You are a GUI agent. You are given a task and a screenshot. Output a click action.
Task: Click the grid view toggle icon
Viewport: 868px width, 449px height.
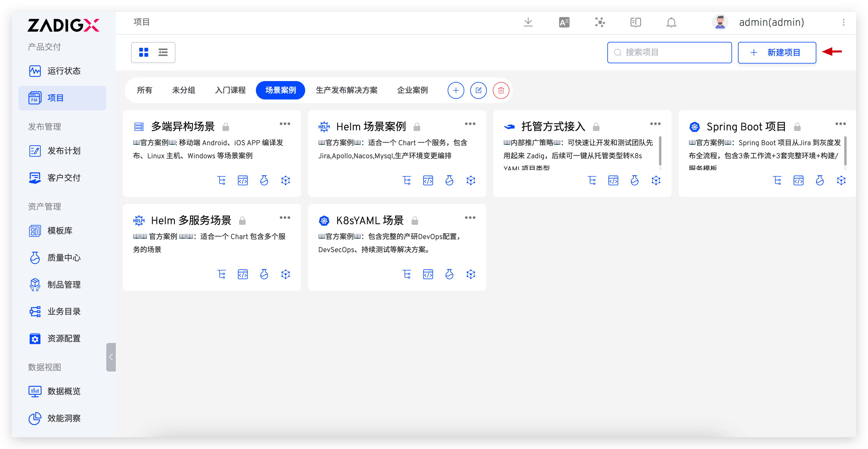[144, 52]
